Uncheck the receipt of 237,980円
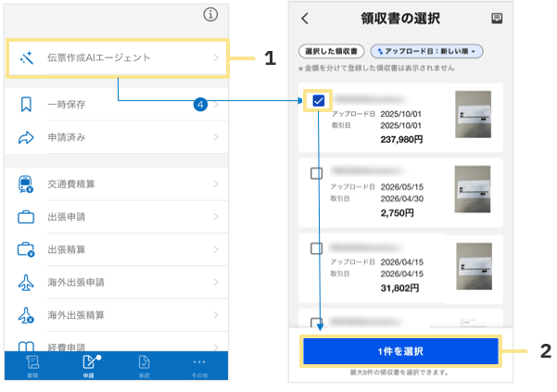This screenshot has height=392, width=557. click(318, 101)
